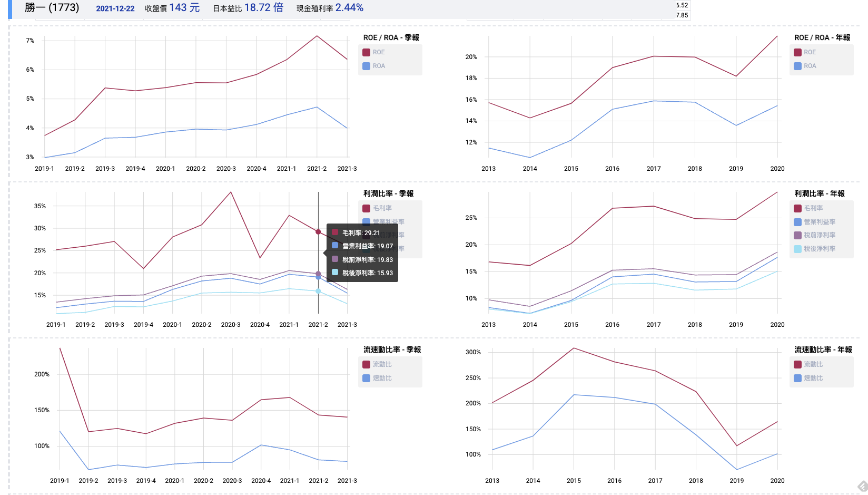This screenshot has width=868, height=495.
Task: Click the 7% label on quarterly ROE/ROA chart
Action: [30, 41]
